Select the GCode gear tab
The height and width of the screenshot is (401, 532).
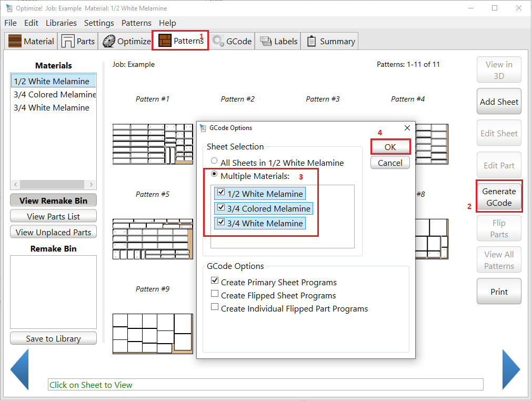[x=232, y=42]
